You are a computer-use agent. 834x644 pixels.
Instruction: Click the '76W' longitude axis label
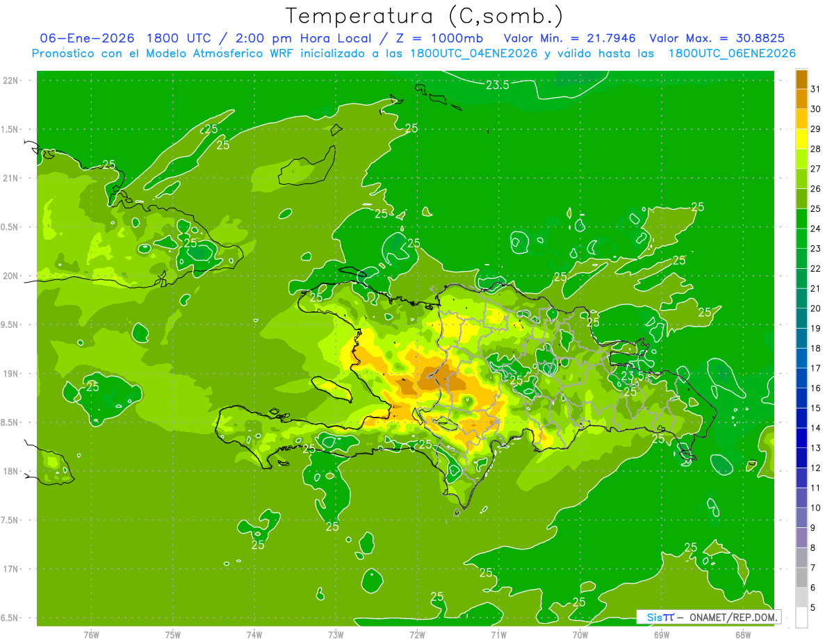pyautogui.click(x=91, y=635)
